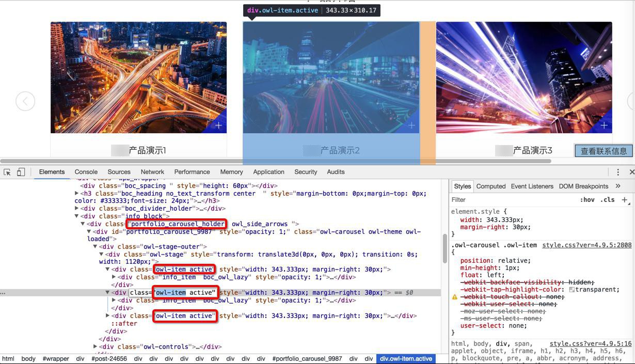Image resolution: width=635 pixels, height=364 pixels.
Task: Click the user-select: none property
Action: click(x=494, y=326)
